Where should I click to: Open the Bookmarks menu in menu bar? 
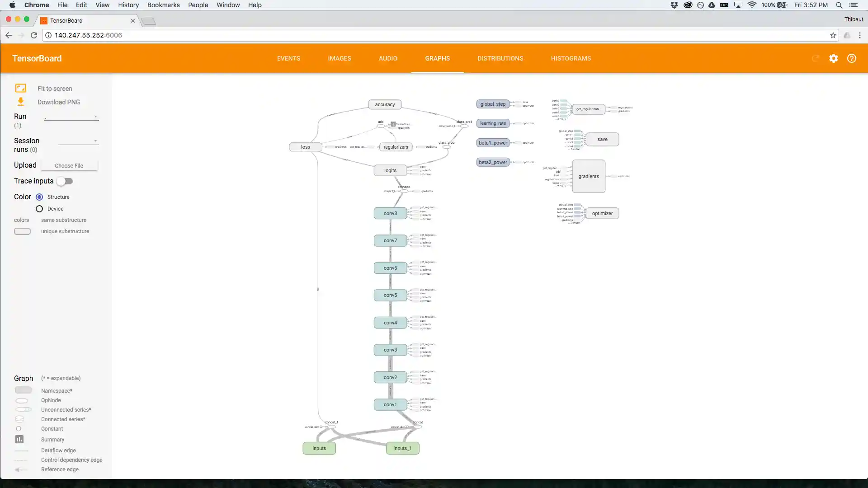(163, 5)
